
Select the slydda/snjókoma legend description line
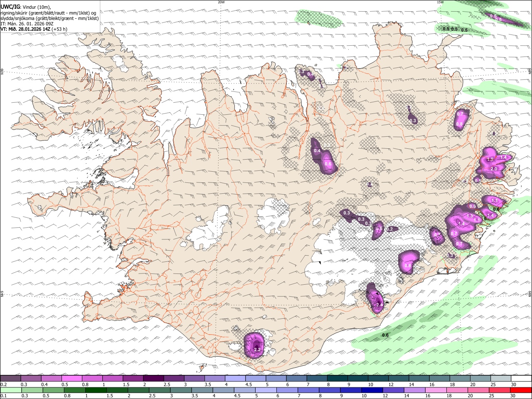pos(49,18)
